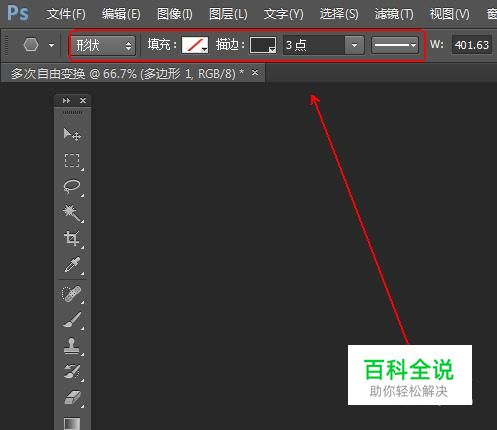
Task: Open the 图层(L) menu
Action: [228, 14]
